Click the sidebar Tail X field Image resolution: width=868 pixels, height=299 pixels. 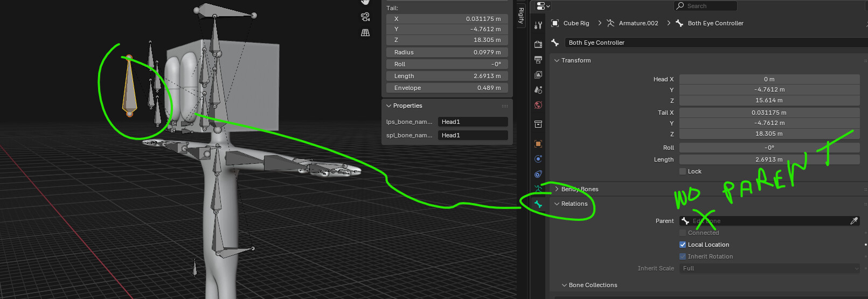click(x=447, y=19)
